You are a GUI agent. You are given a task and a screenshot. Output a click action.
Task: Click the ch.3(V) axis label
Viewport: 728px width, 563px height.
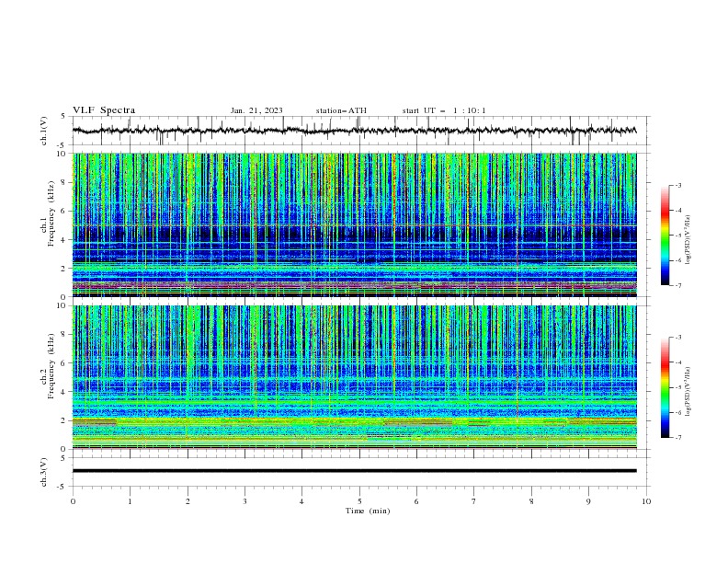point(44,472)
